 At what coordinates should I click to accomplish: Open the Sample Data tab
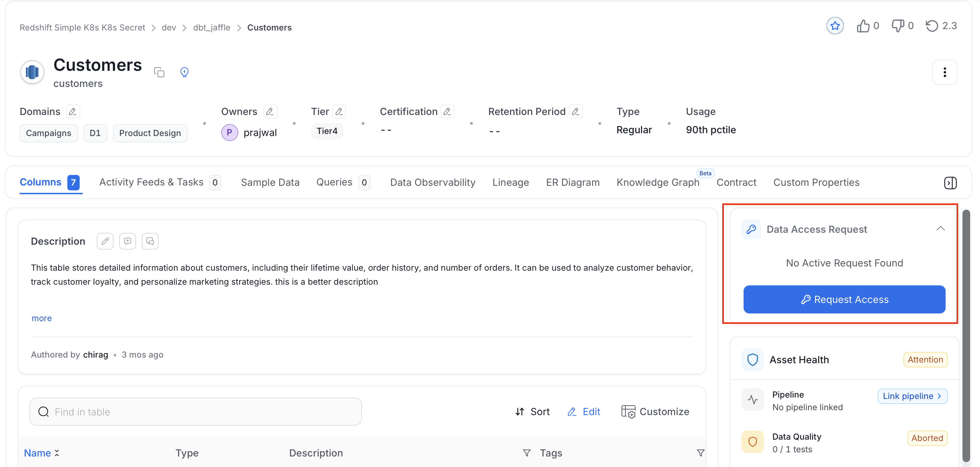270,183
